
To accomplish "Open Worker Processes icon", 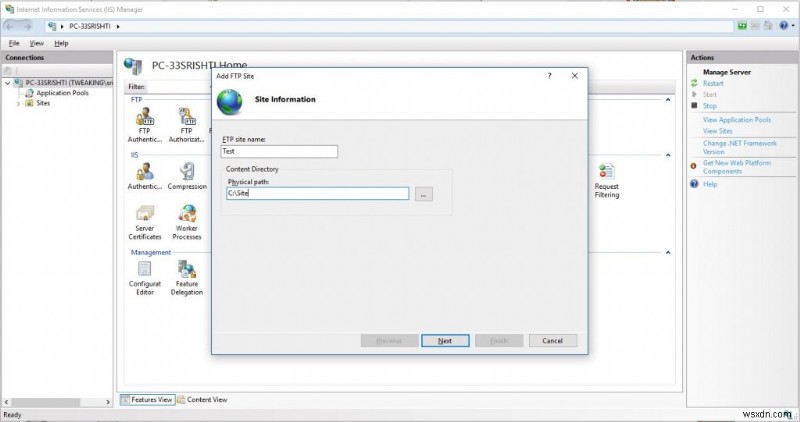I will (187, 222).
